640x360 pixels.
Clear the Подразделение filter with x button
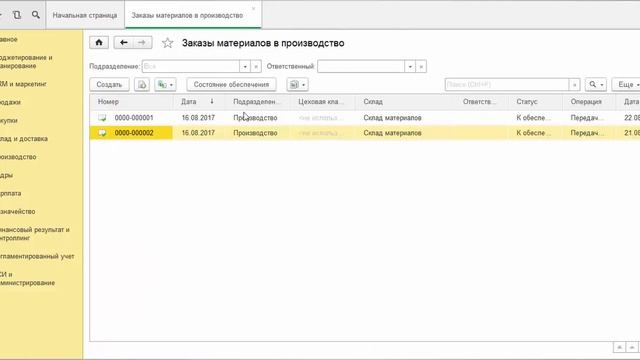tap(256, 67)
